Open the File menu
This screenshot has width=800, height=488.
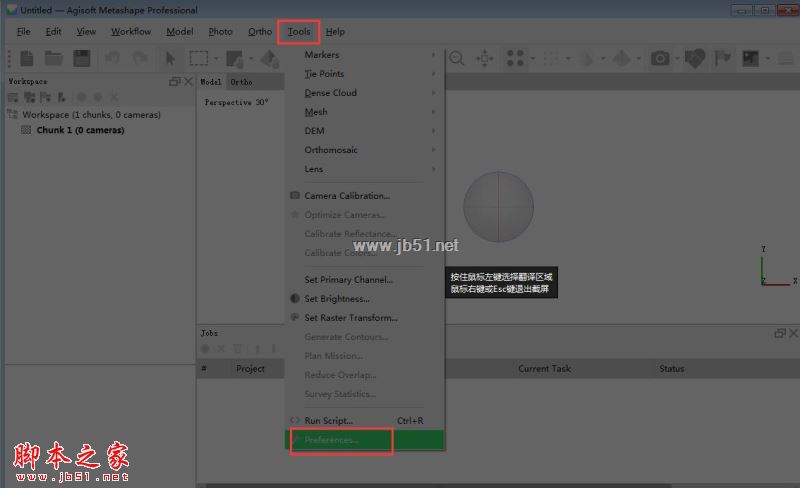(23, 32)
